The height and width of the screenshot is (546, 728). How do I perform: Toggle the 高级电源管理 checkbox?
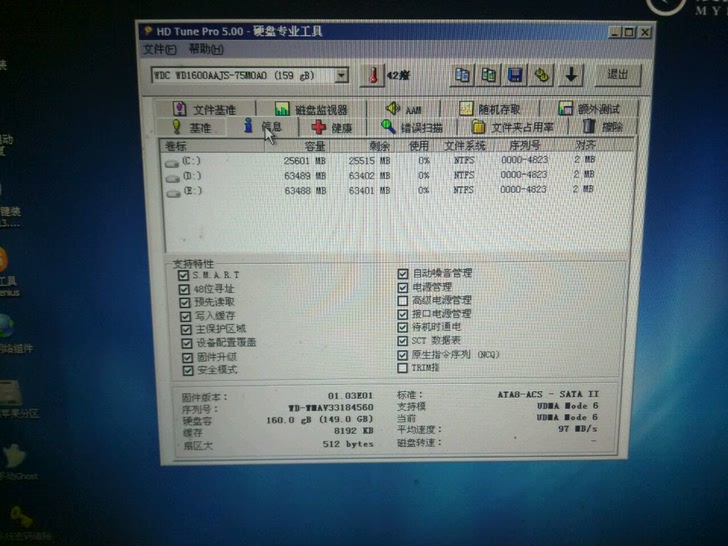point(403,301)
